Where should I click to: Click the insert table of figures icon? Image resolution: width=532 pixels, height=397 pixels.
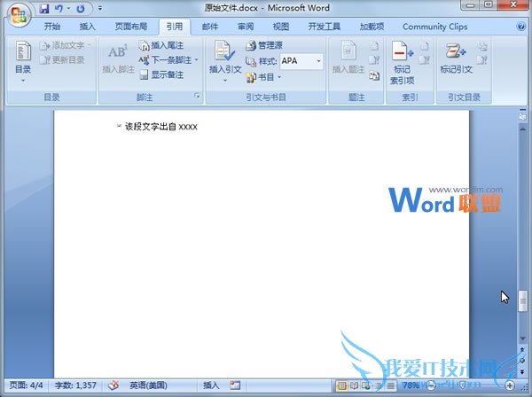[x=374, y=46]
